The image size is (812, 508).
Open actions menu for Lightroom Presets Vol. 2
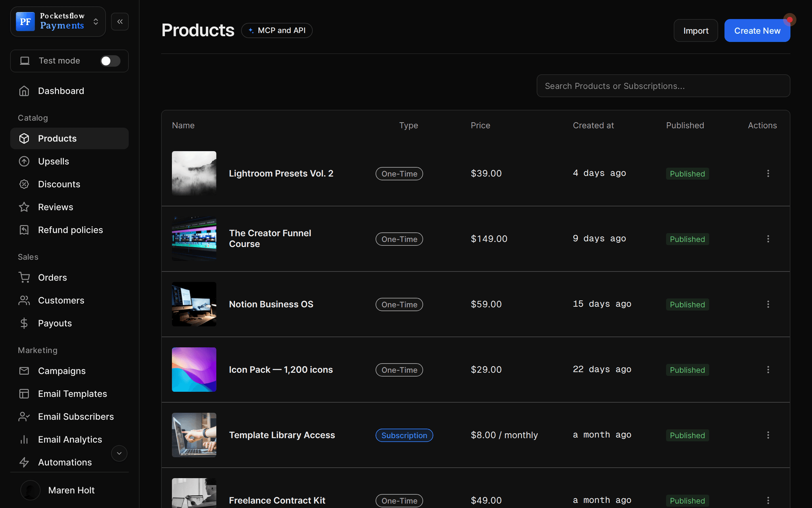(768, 173)
